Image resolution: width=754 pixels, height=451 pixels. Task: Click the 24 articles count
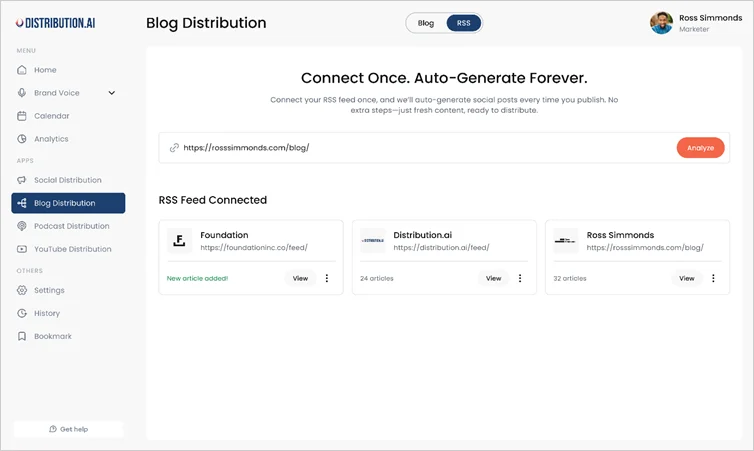pyautogui.click(x=377, y=278)
